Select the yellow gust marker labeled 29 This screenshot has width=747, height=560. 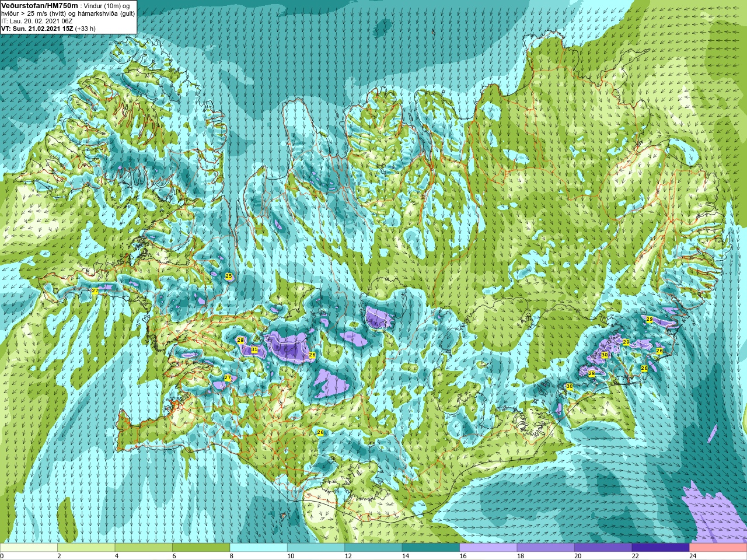[x=650, y=319]
